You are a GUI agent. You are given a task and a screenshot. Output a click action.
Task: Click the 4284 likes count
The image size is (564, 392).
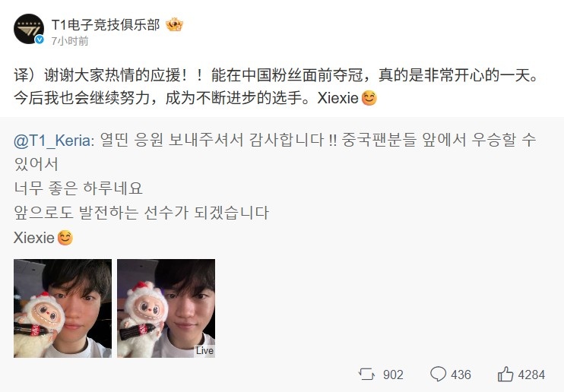pos(531,375)
